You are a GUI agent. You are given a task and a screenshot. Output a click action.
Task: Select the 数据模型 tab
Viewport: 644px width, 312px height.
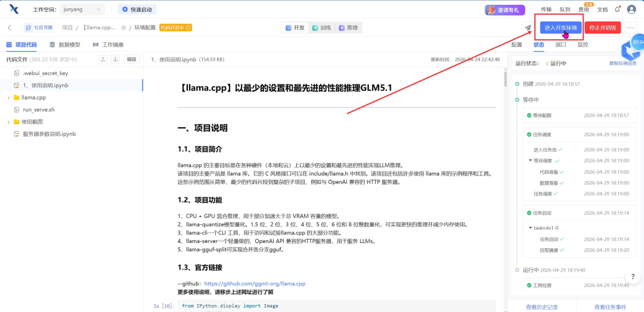(65, 45)
